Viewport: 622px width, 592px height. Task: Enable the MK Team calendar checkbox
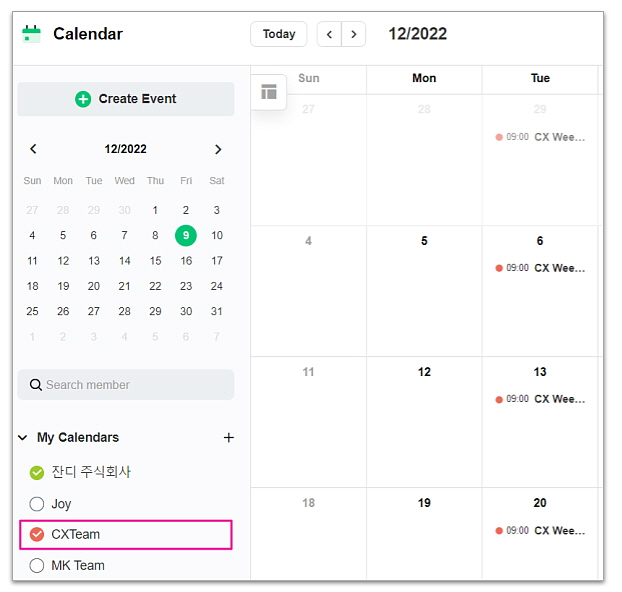[37, 565]
